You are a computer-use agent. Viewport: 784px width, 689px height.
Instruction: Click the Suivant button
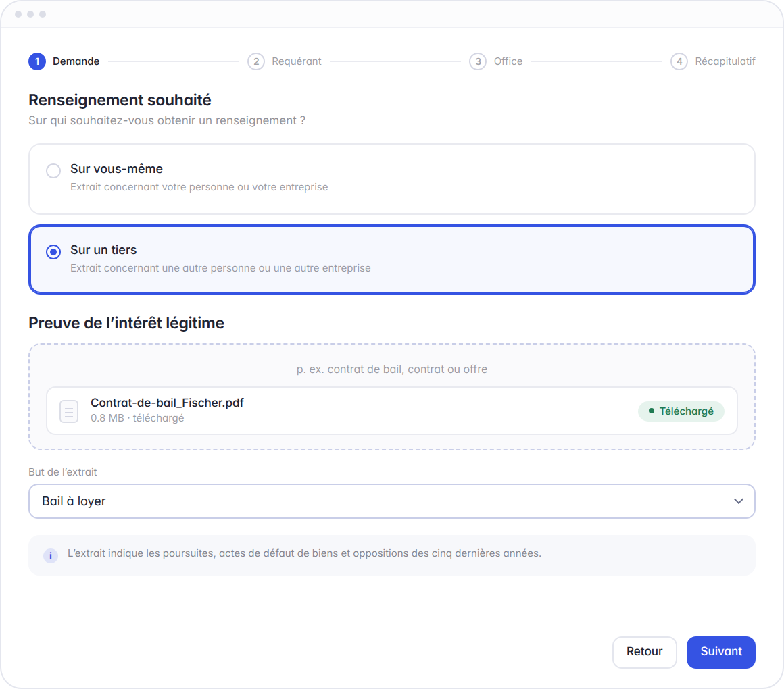(721, 652)
